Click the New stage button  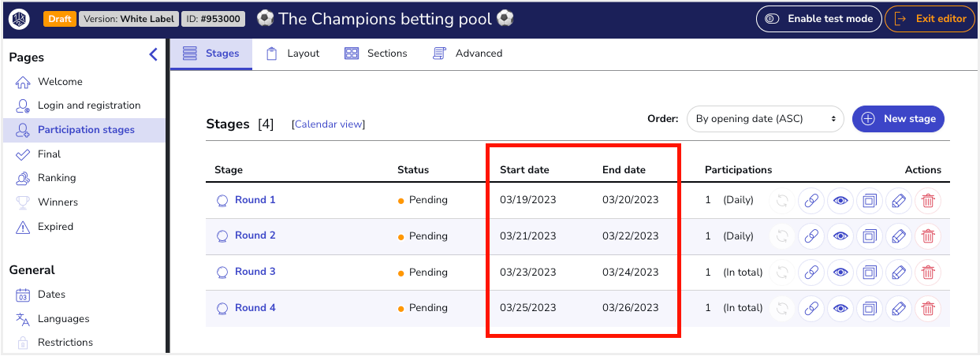point(898,119)
